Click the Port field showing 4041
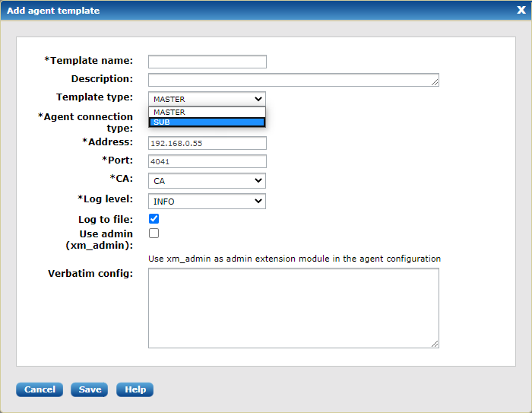The image size is (532, 413). click(x=207, y=161)
